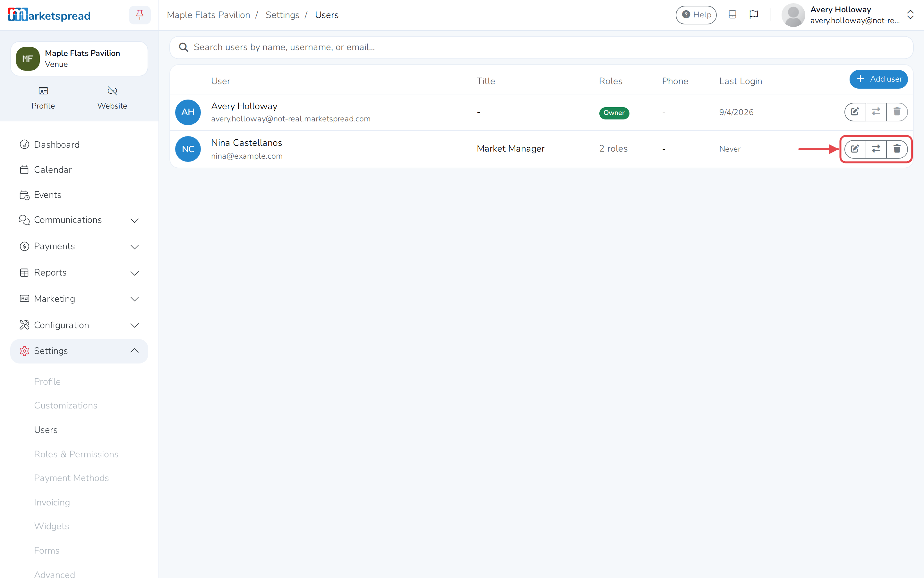Open the Events page
The width and height of the screenshot is (924, 578).
coord(79,195)
